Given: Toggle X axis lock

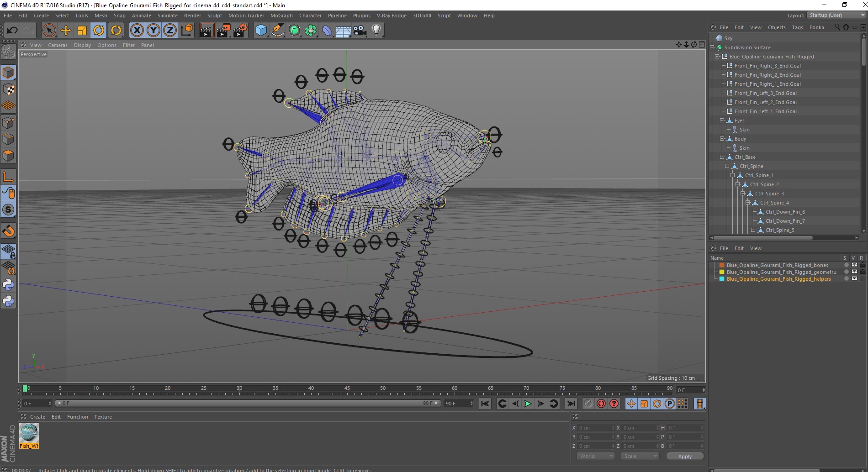Looking at the screenshot, I should [x=137, y=31].
